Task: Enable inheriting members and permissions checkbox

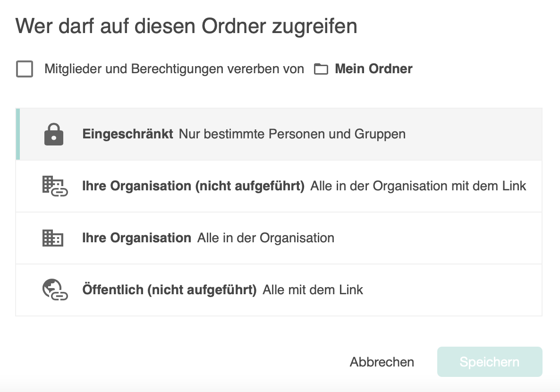Action: tap(25, 69)
